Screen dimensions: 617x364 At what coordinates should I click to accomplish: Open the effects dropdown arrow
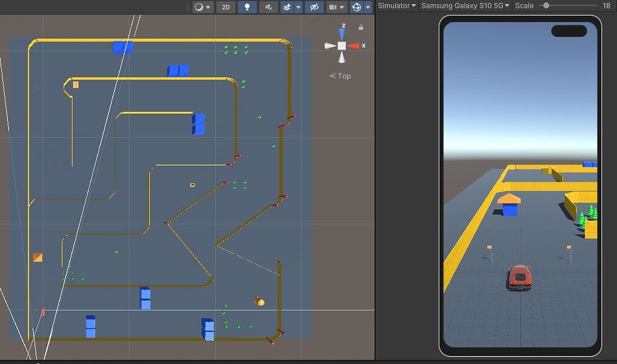pyautogui.click(x=299, y=7)
